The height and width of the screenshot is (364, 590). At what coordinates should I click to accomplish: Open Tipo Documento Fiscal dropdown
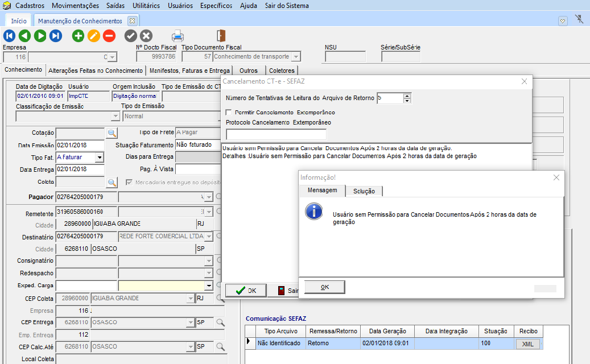tap(296, 57)
